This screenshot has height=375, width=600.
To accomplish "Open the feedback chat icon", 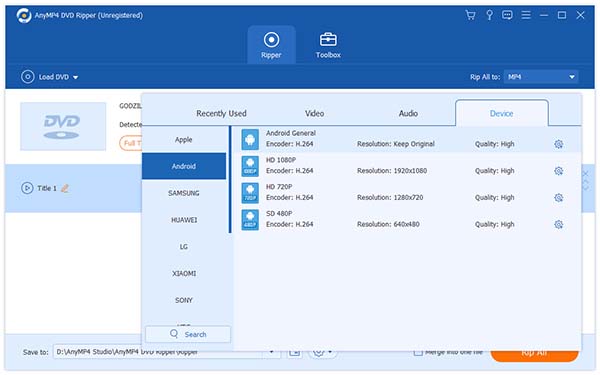I will [507, 15].
